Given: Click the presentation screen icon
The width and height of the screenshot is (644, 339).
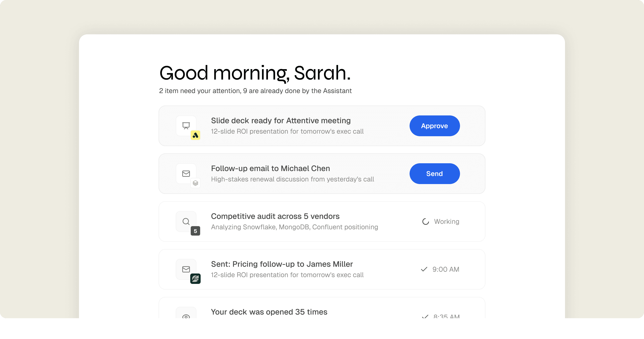Looking at the screenshot, I should (x=186, y=126).
